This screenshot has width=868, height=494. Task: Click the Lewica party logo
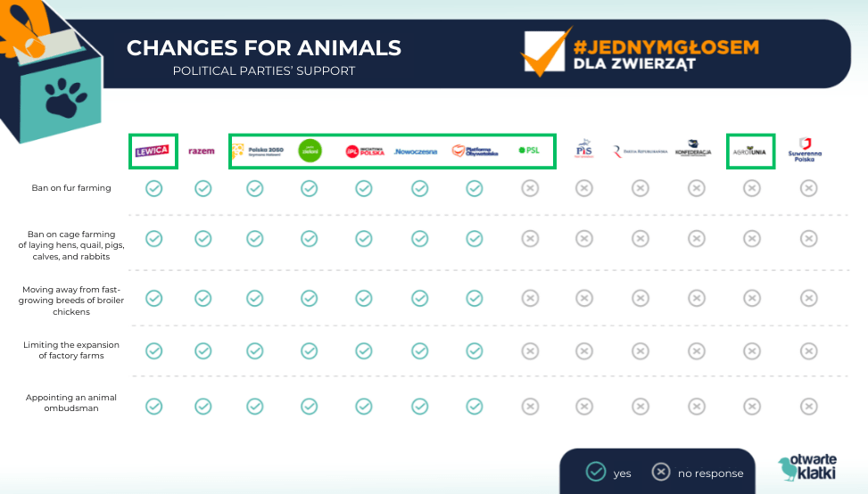tap(153, 151)
